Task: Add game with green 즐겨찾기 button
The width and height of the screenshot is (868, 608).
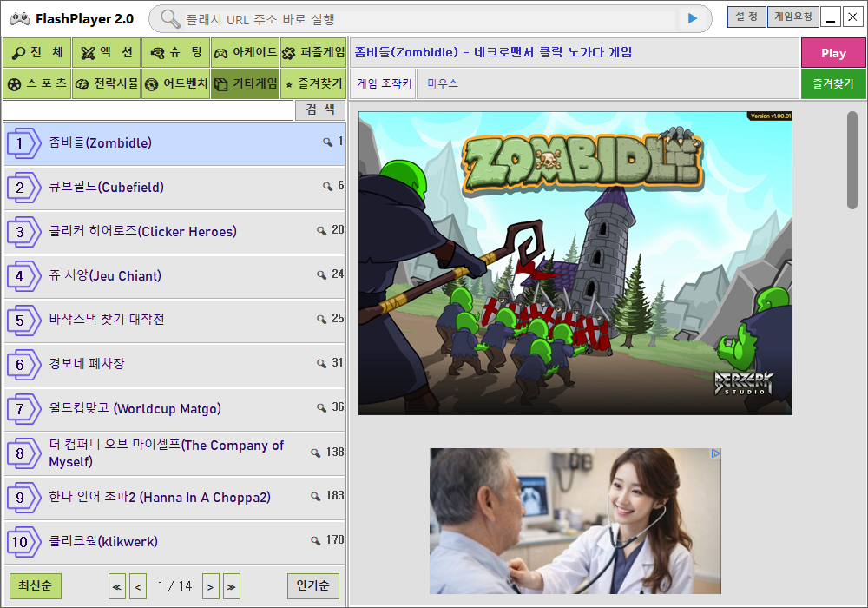Action: (833, 84)
